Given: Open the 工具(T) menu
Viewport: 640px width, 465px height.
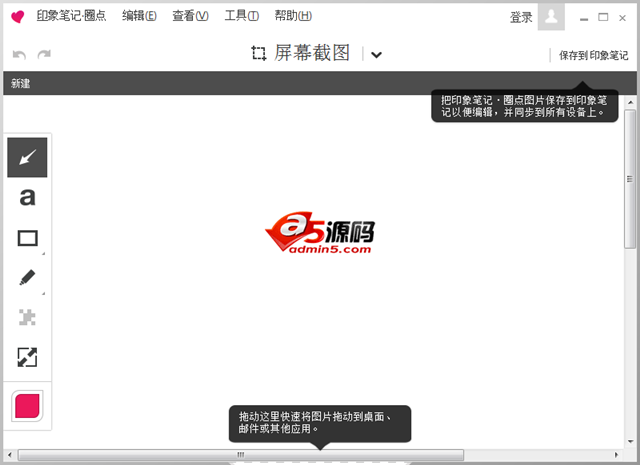Looking at the screenshot, I should 242,16.
